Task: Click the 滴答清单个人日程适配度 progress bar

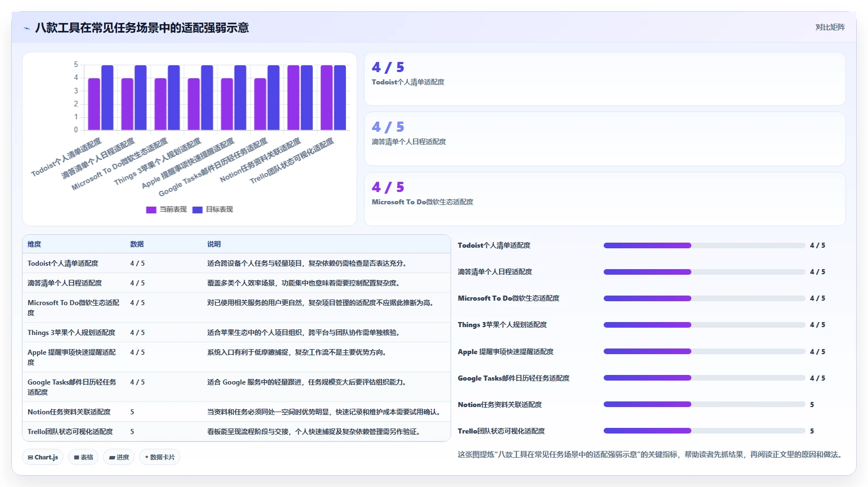Action: point(704,272)
